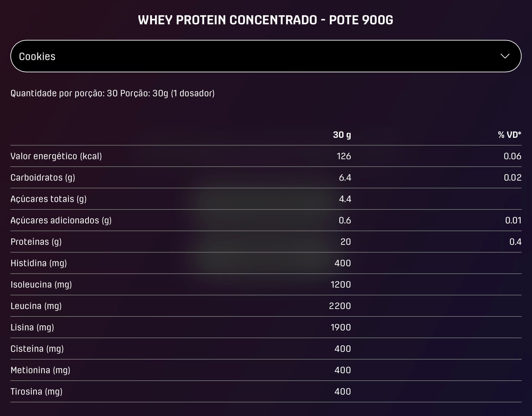Image resolution: width=532 pixels, height=416 pixels.
Task: Click the Açúcares totais (g) label
Action: [x=48, y=199]
